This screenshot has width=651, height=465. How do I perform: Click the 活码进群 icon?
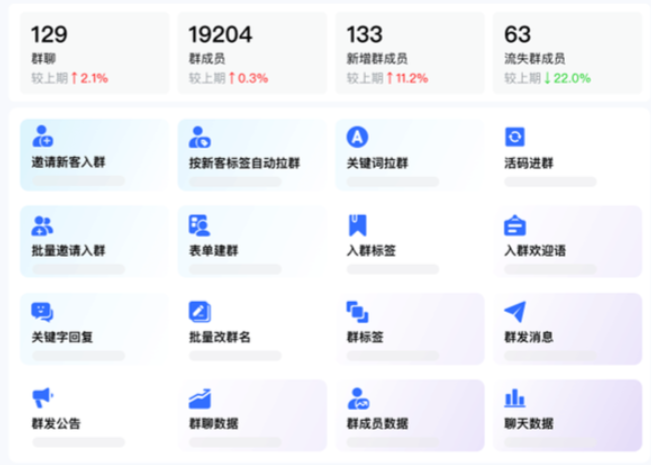[x=515, y=137]
